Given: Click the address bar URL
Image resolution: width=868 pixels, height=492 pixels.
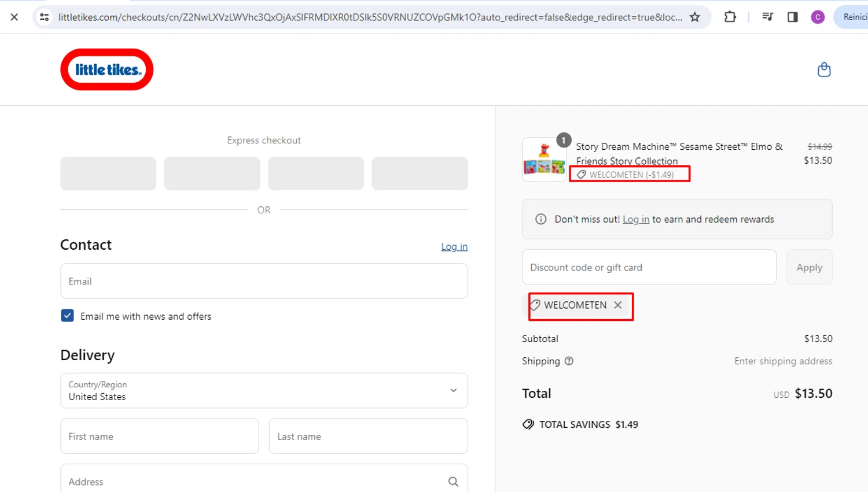Looking at the screenshot, I should [370, 17].
